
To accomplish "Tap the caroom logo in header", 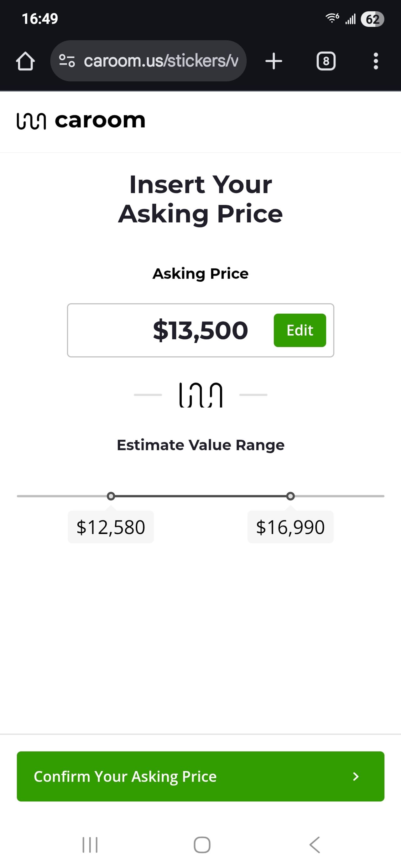I will pyautogui.click(x=81, y=121).
